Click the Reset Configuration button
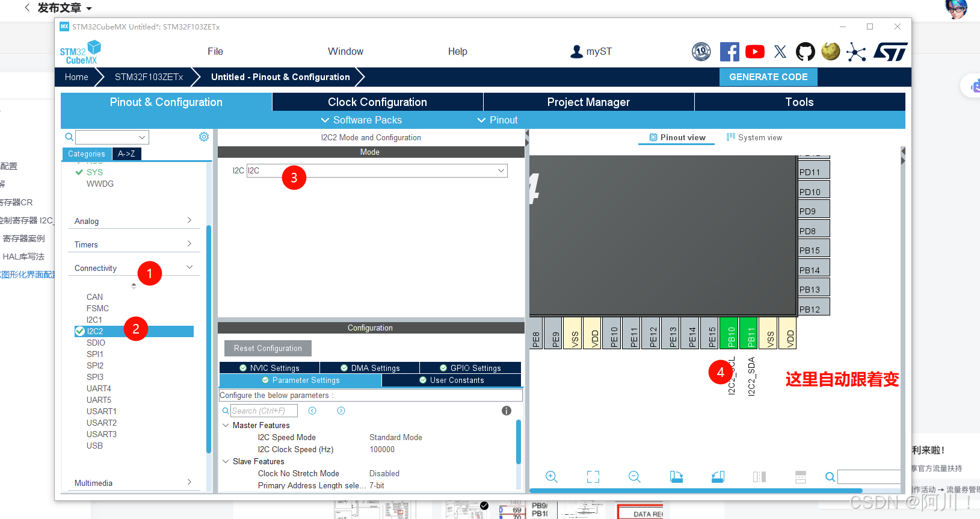The width and height of the screenshot is (980, 519). [268, 348]
